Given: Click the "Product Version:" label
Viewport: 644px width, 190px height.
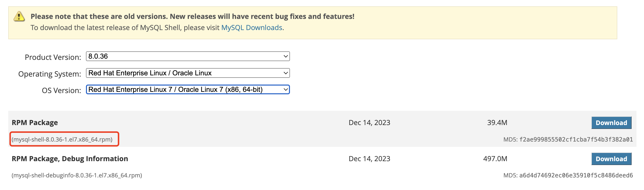Looking at the screenshot, I should (x=53, y=57).
